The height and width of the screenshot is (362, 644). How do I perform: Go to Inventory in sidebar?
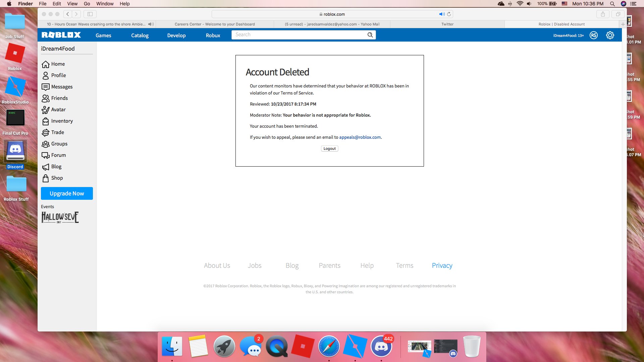click(x=62, y=121)
